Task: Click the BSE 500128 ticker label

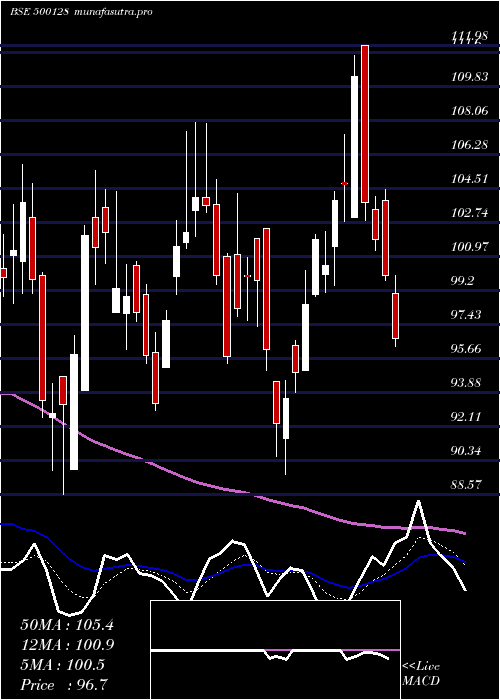Action: click(x=39, y=11)
